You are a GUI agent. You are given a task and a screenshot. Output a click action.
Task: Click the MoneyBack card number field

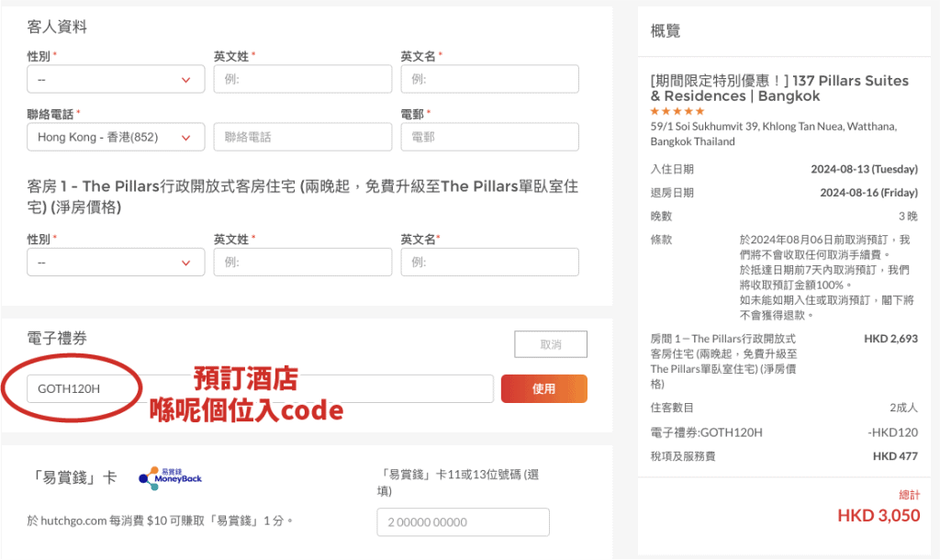point(463,521)
